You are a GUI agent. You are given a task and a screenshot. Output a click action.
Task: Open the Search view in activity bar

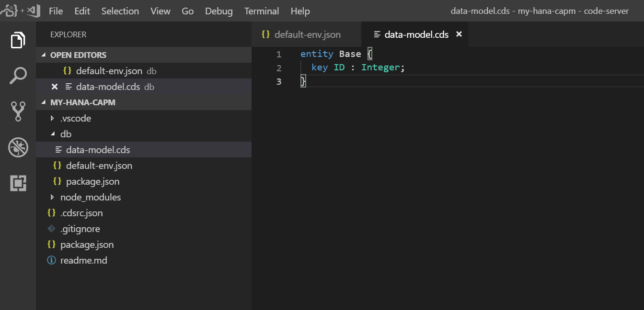click(18, 76)
